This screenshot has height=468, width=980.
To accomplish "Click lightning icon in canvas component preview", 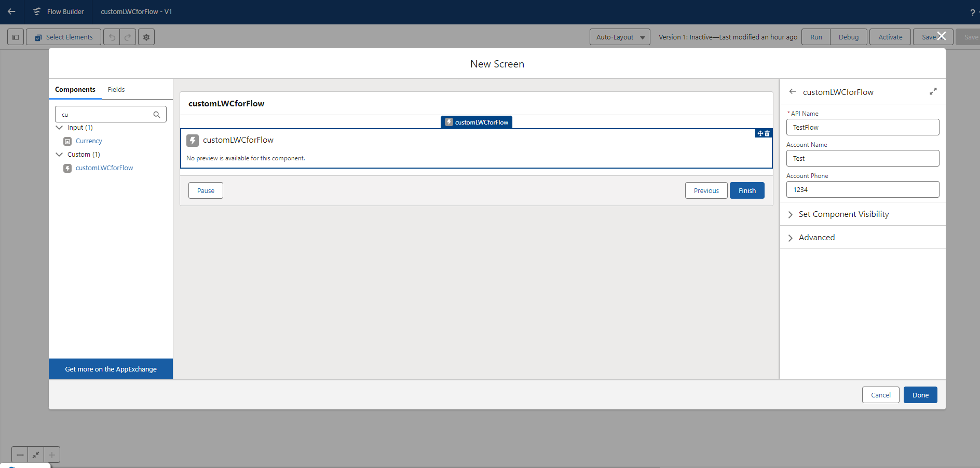I will pos(193,140).
